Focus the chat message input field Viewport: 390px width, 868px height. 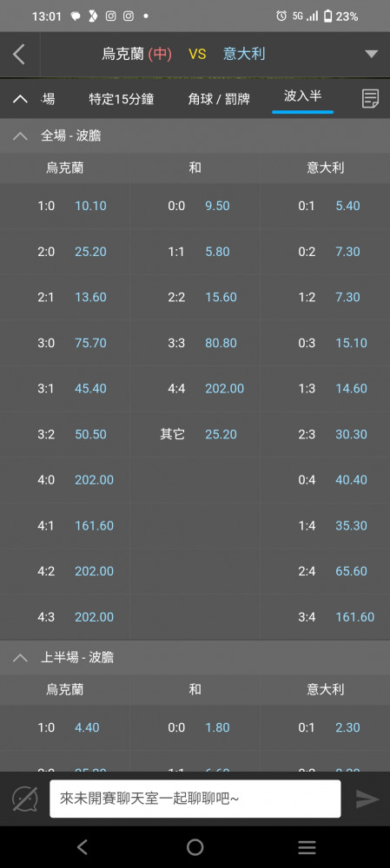[195, 799]
